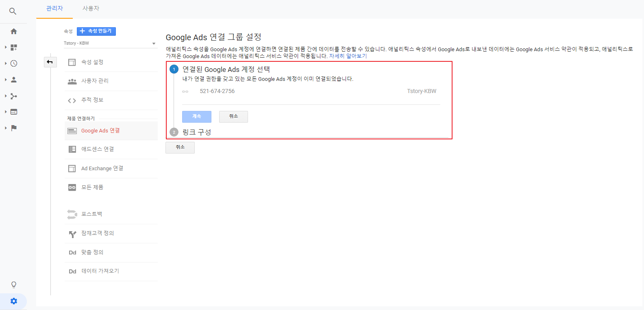The image size is (644, 310).
Task: Click the back arrow button
Action: [50, 62]
